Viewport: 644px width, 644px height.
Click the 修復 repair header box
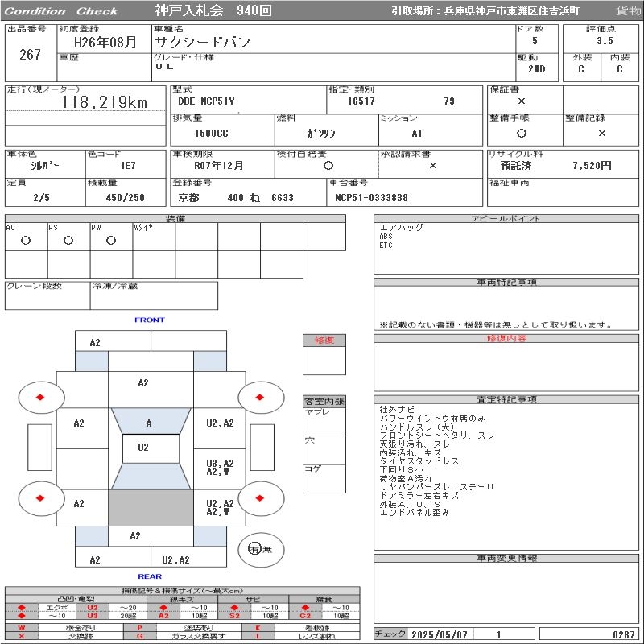click(x=324, y=341)
